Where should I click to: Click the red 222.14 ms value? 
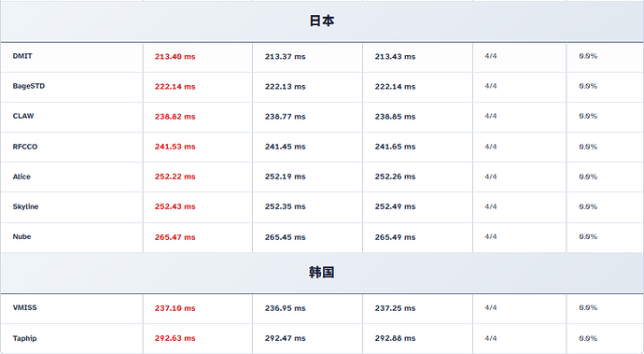coord(175,87)
